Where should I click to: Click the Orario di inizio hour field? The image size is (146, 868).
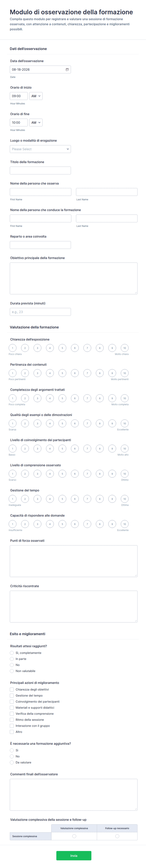point(19,96)
